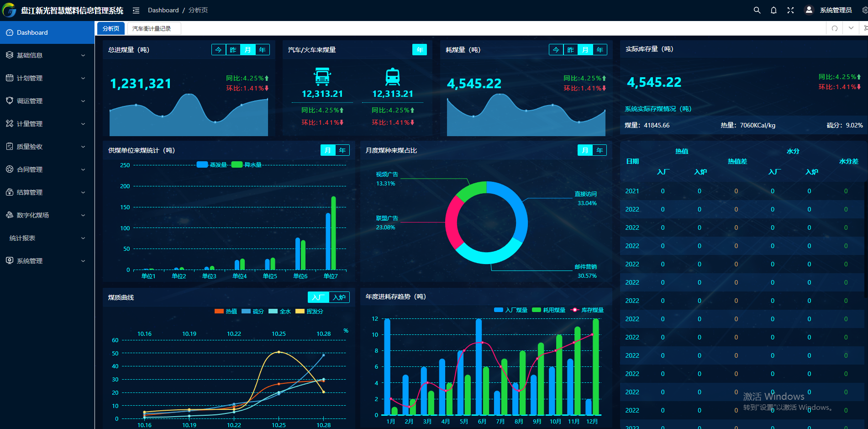Viewport: 868px width, 429px height.
Task: Click the search magnifier icon in header
Action: pos(757,10)
